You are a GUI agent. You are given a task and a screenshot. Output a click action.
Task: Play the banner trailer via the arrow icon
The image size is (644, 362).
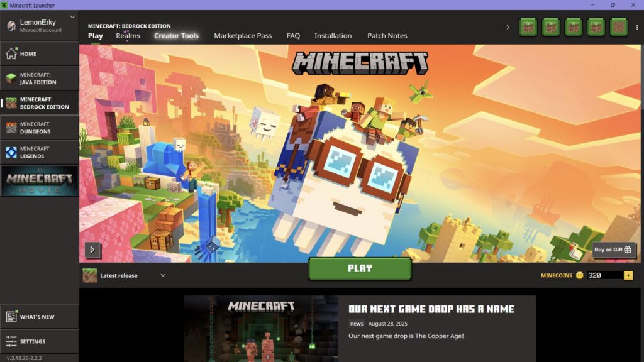tap(92, 250)
